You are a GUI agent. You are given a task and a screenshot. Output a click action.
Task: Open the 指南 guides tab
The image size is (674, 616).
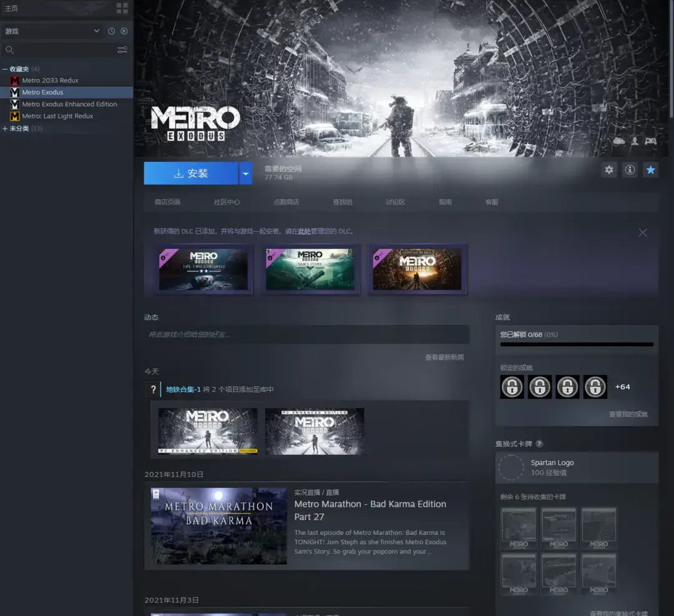446,202
